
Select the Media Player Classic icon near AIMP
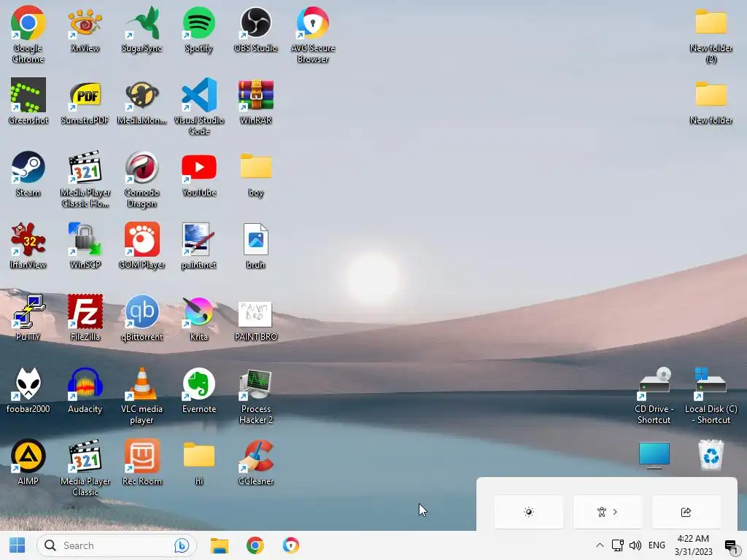click(85, 467)
